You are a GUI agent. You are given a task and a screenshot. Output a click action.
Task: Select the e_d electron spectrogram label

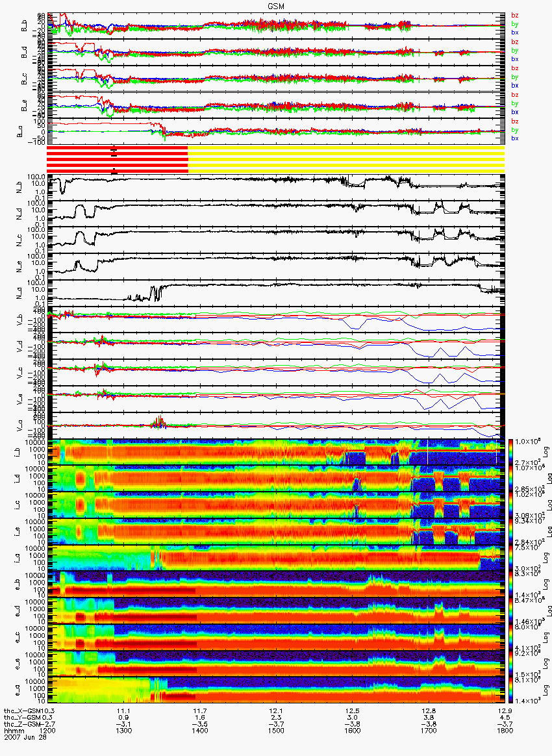pyautogui.click(x=18, y=611)
